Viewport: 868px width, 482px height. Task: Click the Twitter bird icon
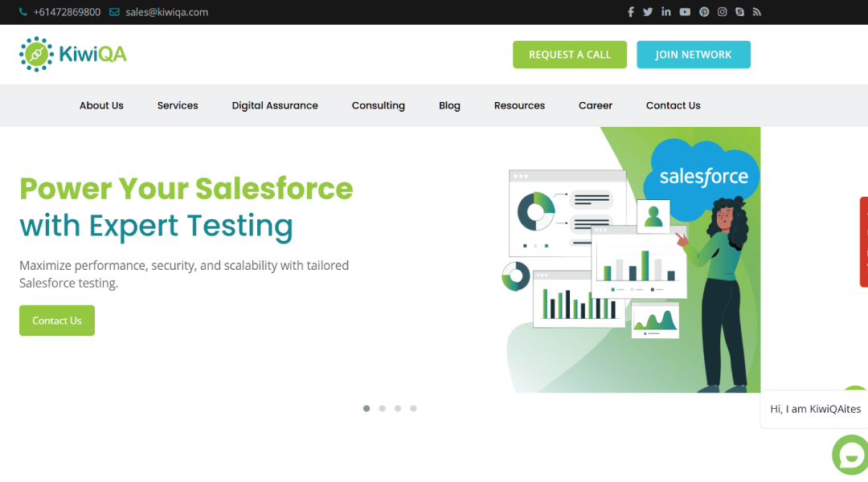[x=648, y=11]
